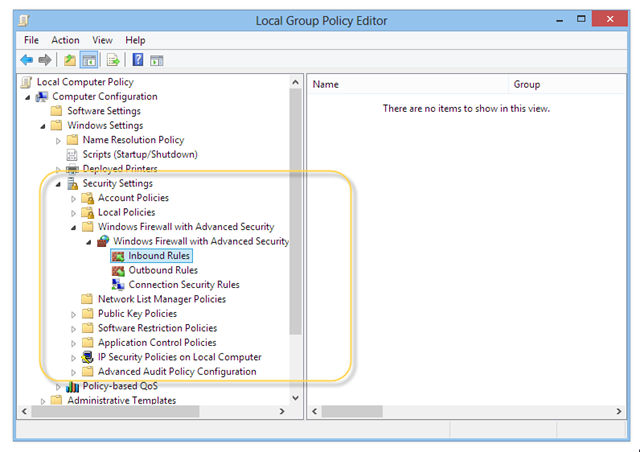Expand the Account Policies node
Screen dimensions: 640x452
(73, 199)
